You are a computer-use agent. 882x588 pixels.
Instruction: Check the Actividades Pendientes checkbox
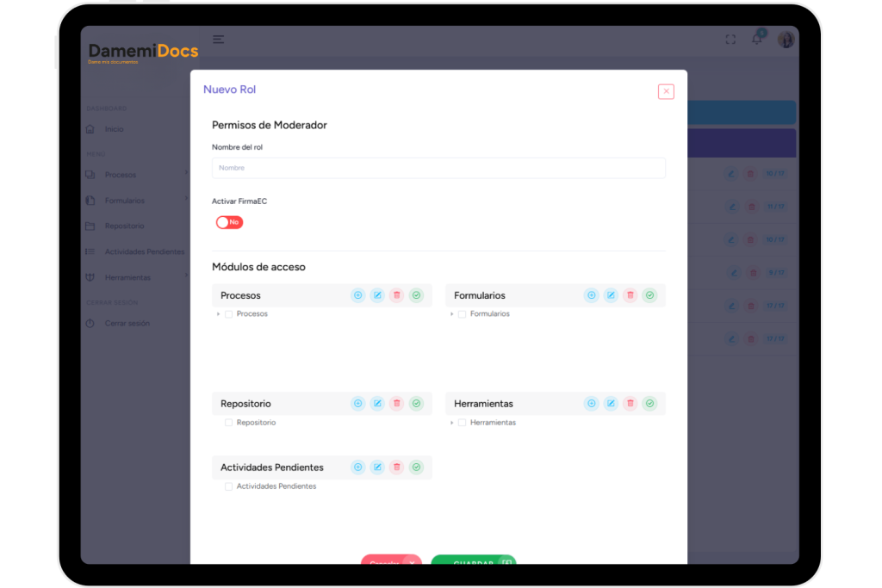(x=228, y=486)
